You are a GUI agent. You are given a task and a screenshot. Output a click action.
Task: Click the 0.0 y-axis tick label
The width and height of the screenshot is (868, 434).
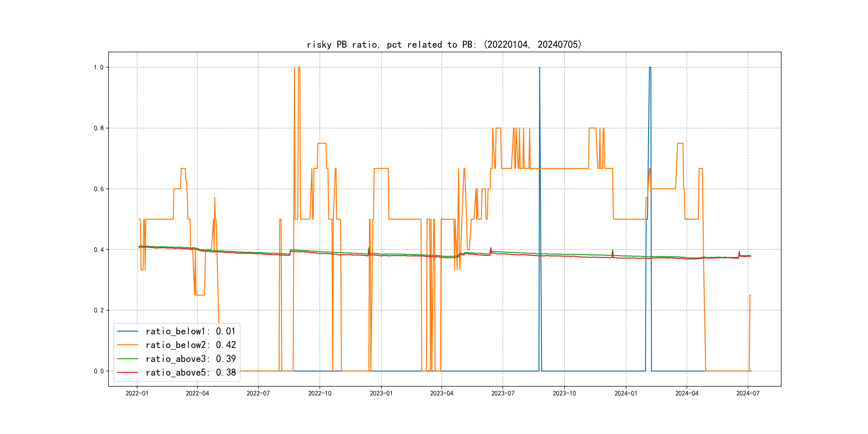coord(98,371)
